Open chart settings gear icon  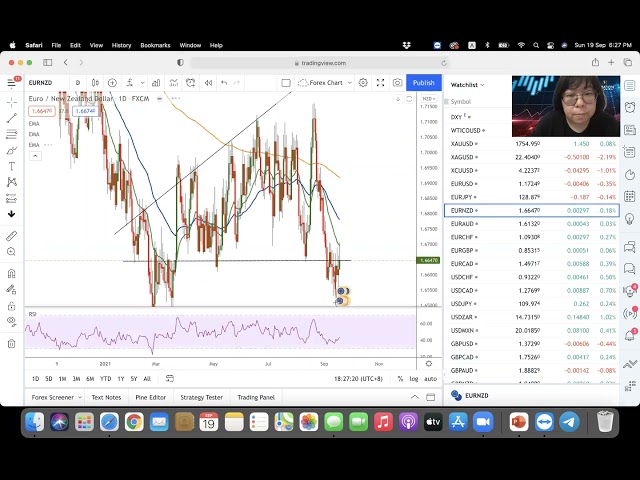pos(363,83)
